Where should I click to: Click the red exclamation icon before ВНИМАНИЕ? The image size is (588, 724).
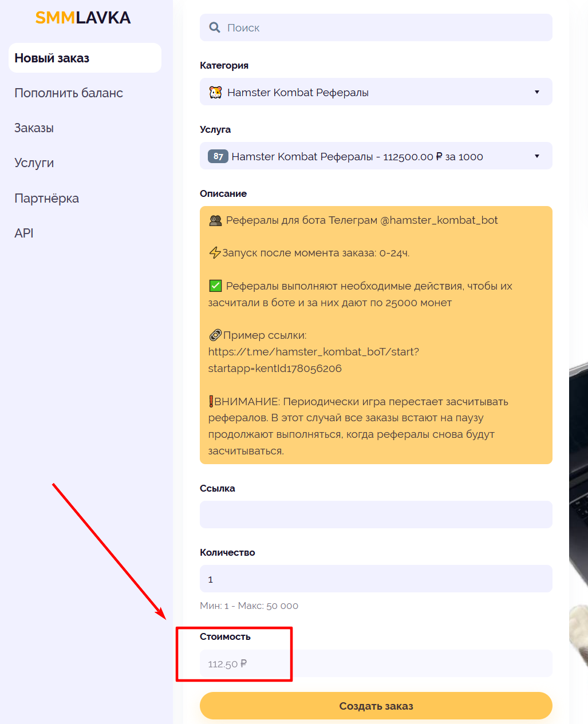(x=211, y=401)
